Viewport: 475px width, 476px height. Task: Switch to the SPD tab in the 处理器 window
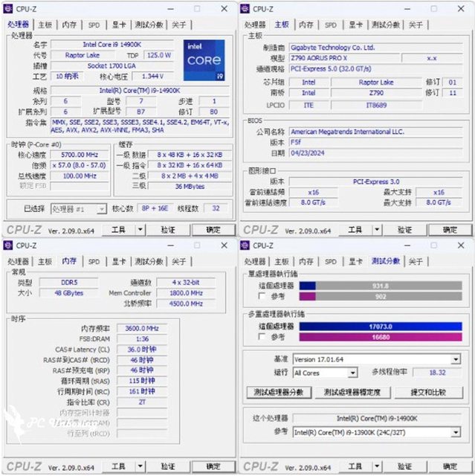pyautogui.click(x=94, y=25)
